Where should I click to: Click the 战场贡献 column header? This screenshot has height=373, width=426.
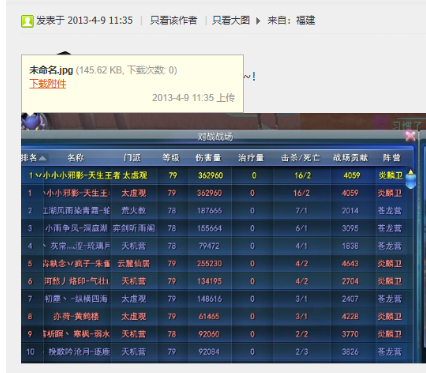click(x=350, y=158)
